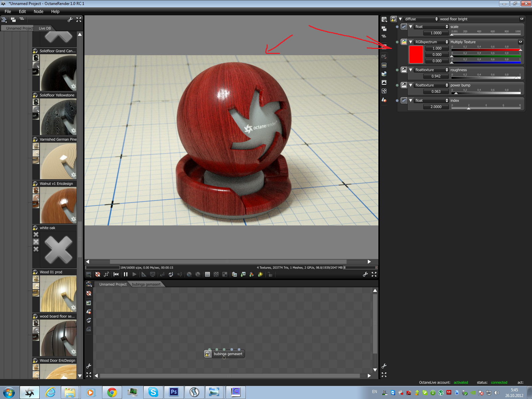Open the roughness floattexture dropdown
The width and height of the screenshot is (532, 399).
click(431, 70)
